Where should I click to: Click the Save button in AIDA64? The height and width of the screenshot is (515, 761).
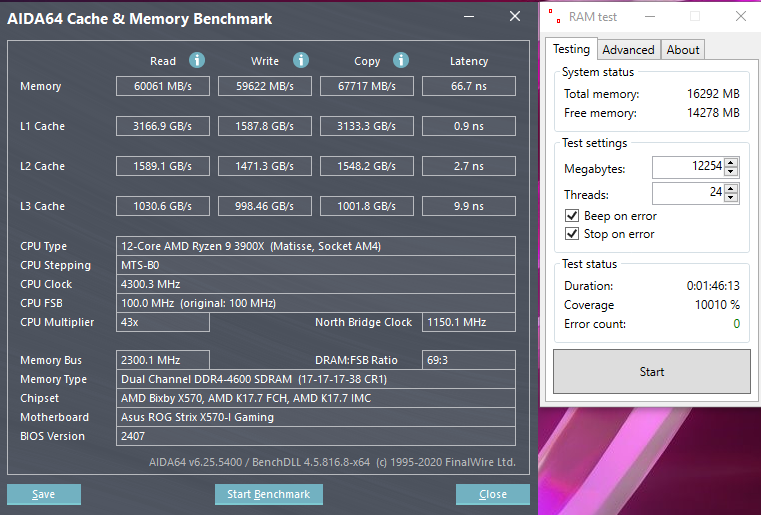point(44,494)
